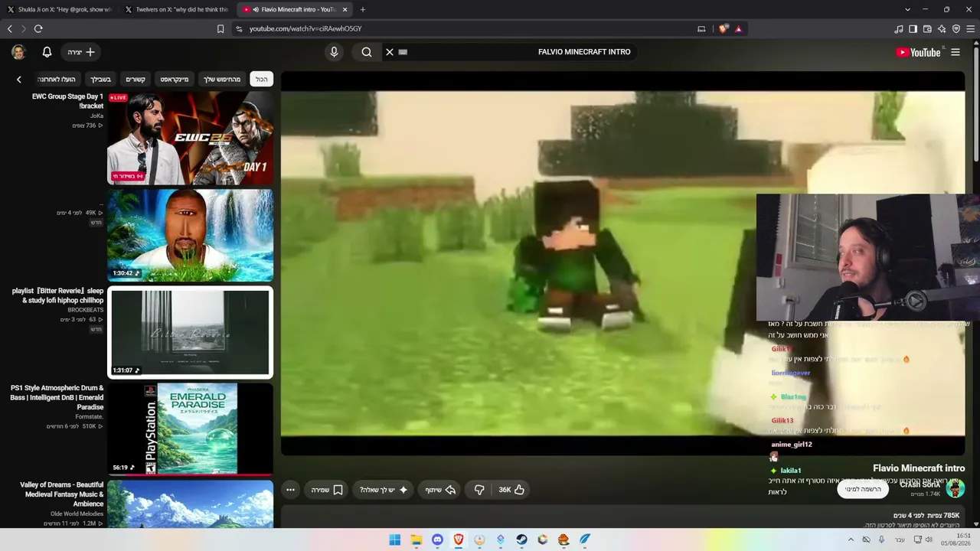Viewport: 980px width, 551px height.
Task: Open the Crash Sorix channel avatar
Action: pyautogui.click(x=955, y=487)
